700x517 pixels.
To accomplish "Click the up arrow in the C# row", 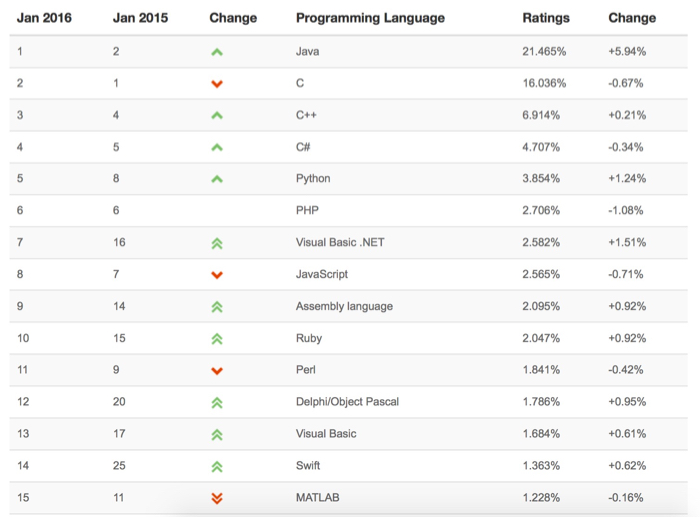I will pos(217,148).
